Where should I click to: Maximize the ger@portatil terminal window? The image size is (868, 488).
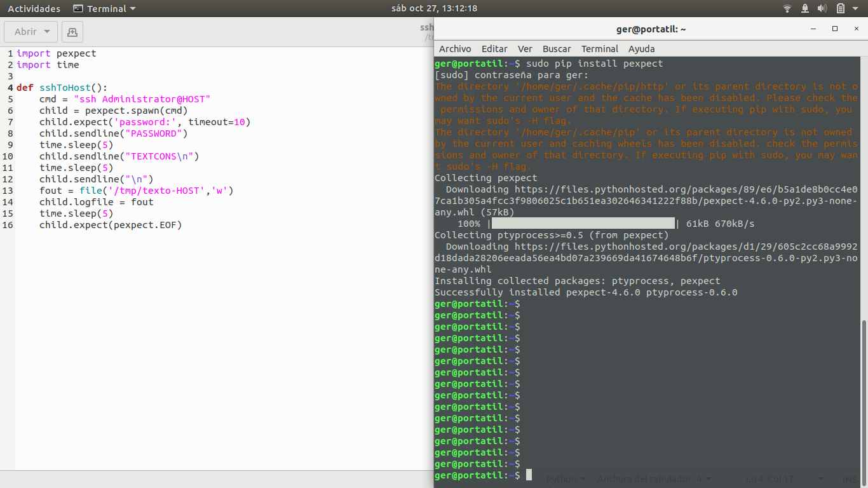835,29
